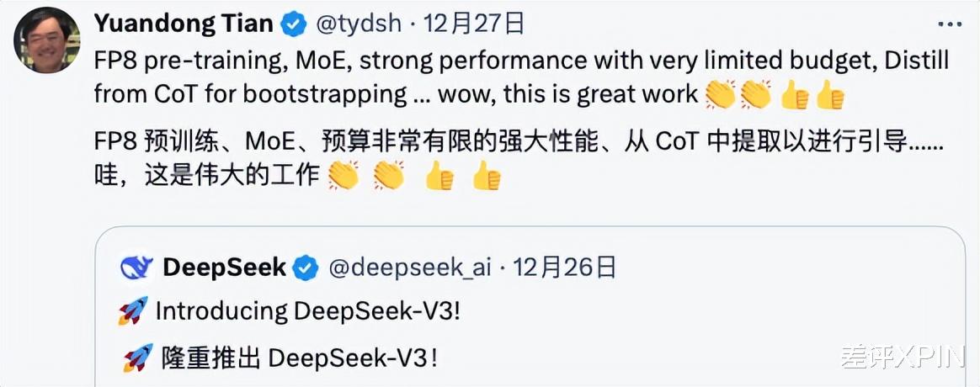Click the rocket emoji before "Introducing DeepSeek-V3!"
The height and width of the screenshot is (387, 980).
click(133, 310)
